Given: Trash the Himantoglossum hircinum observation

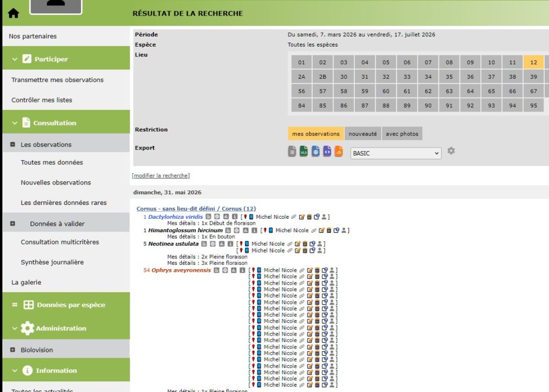Looking at the screenshot, I should (x=329, y=230).
